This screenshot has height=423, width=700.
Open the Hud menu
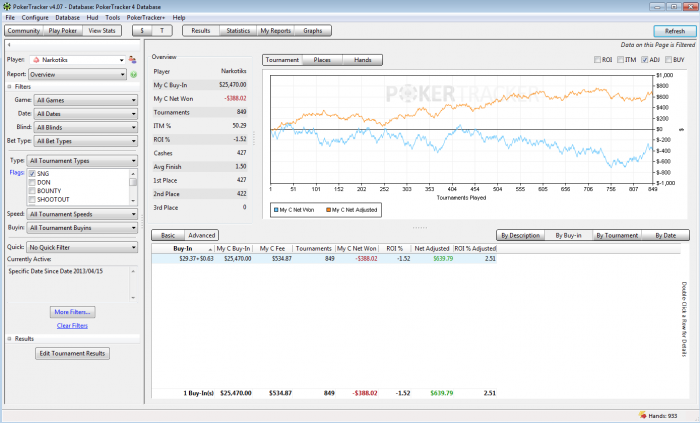tap(92, 18)
